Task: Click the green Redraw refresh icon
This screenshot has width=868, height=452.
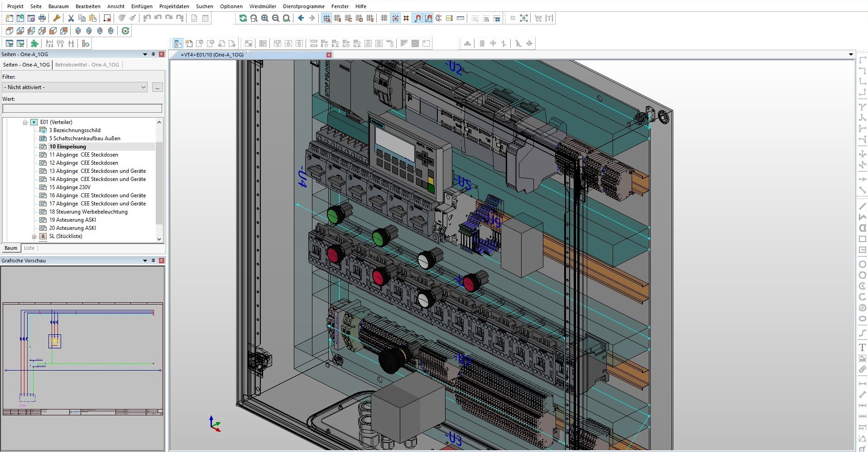Action: 243,18
